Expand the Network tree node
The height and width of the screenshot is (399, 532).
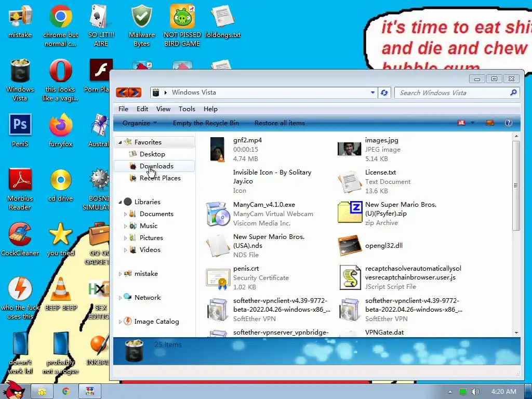point(120,298)
